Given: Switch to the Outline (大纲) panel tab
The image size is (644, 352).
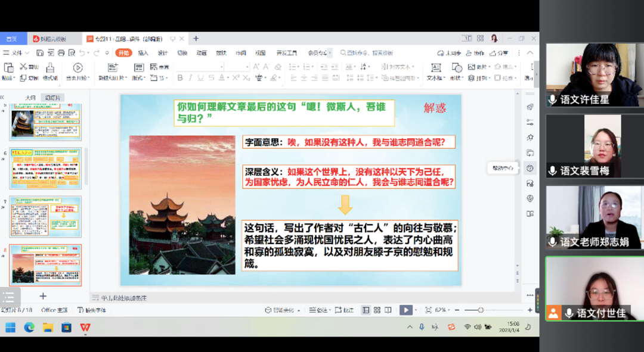Looking at the screenshot, I should pyautogui.click(x=30, y=98).
